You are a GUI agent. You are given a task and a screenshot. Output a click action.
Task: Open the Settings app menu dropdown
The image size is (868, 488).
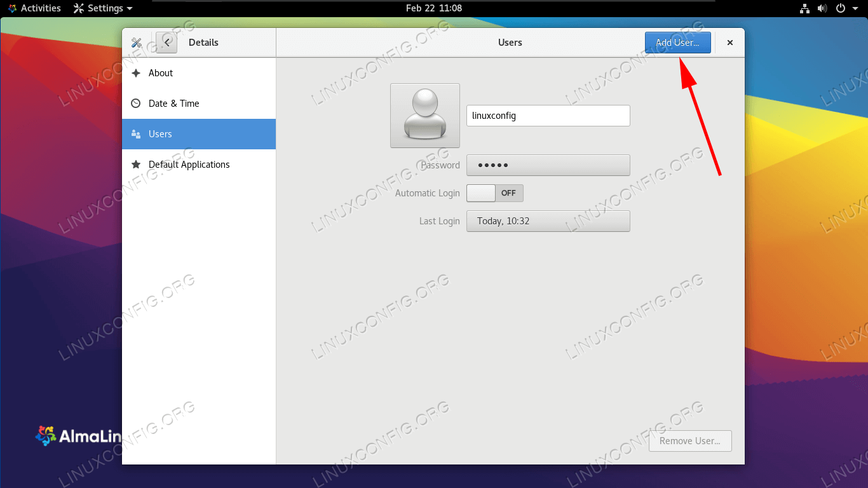pos(103,8)
